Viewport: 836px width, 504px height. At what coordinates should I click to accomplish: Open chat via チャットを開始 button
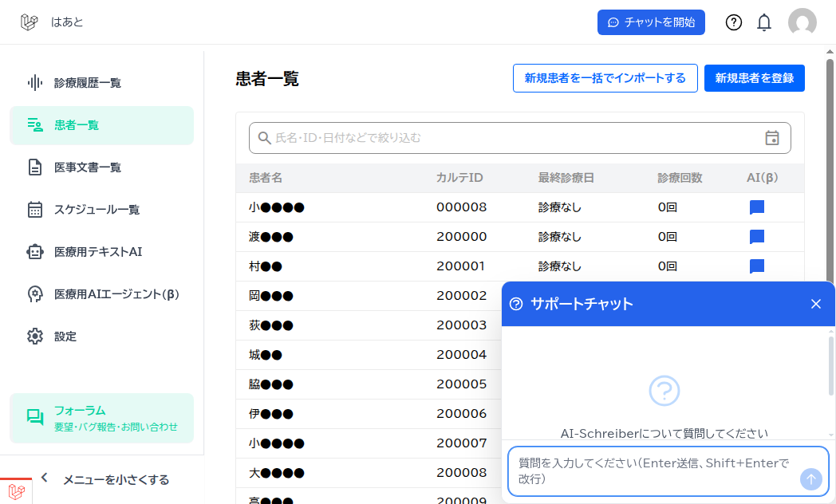coord(651,22)
